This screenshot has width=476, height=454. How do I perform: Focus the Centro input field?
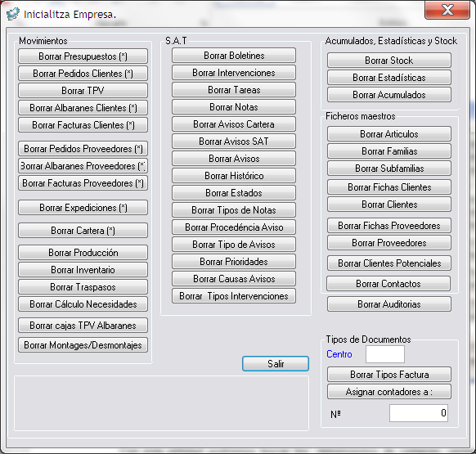(x=385, y=354)
